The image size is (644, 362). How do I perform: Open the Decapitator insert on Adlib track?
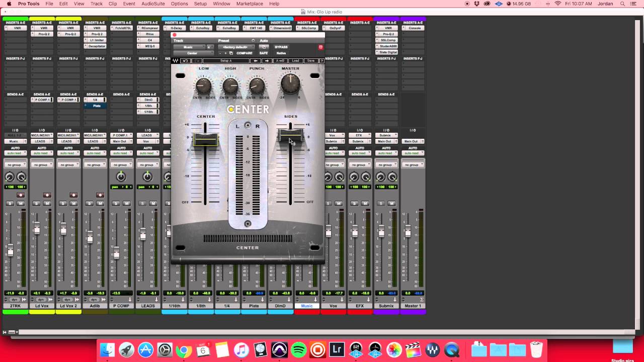(95, 46)
